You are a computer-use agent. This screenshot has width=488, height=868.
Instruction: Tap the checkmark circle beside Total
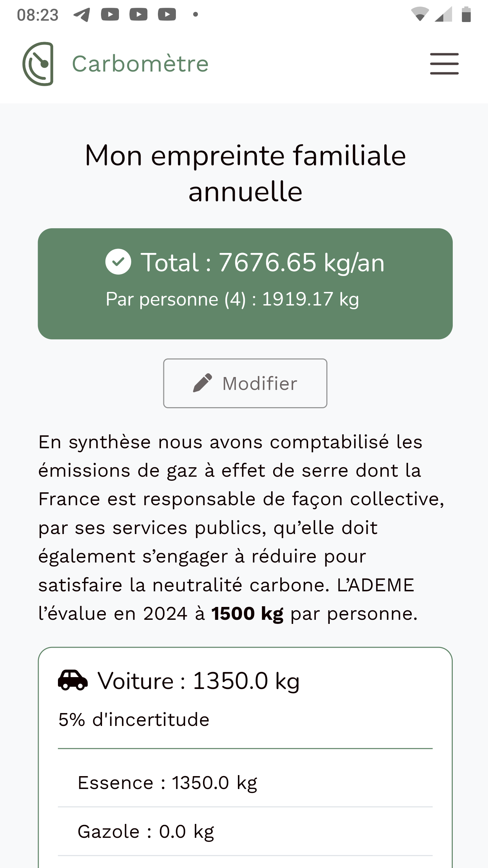point(118,262)
